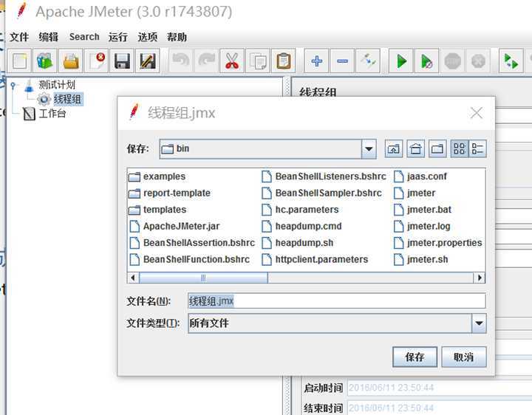Click the Save floppy disk icon

click(x=122, y=61)
